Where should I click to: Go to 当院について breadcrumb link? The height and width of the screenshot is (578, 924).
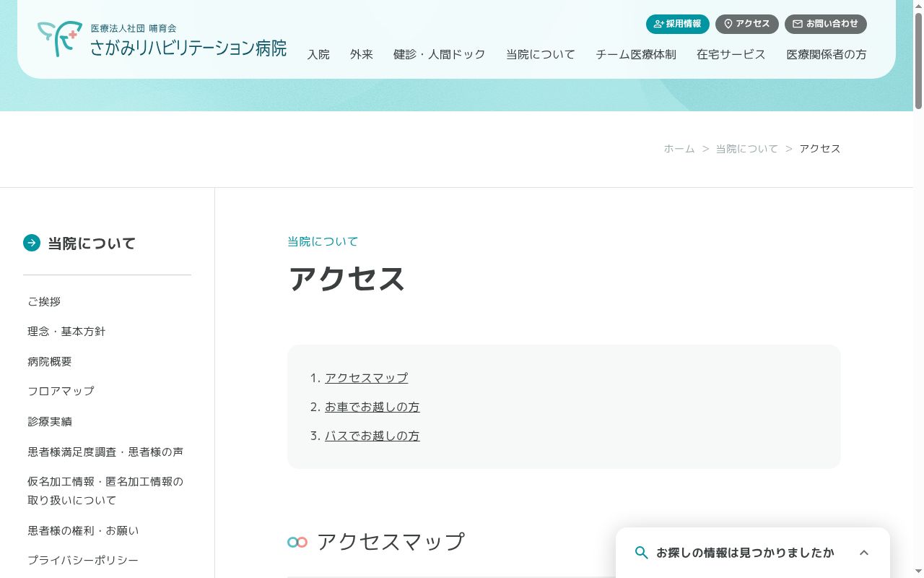coord(747,149)
